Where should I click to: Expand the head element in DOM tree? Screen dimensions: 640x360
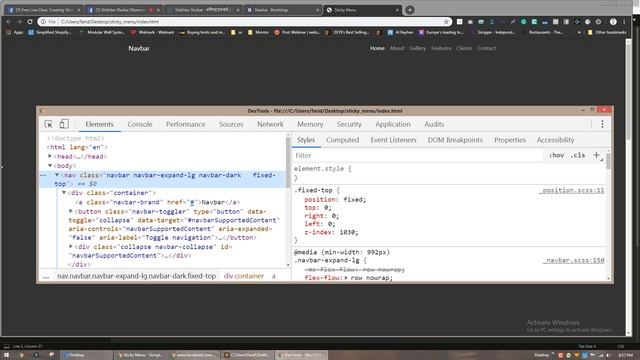(x=50, y=156)
